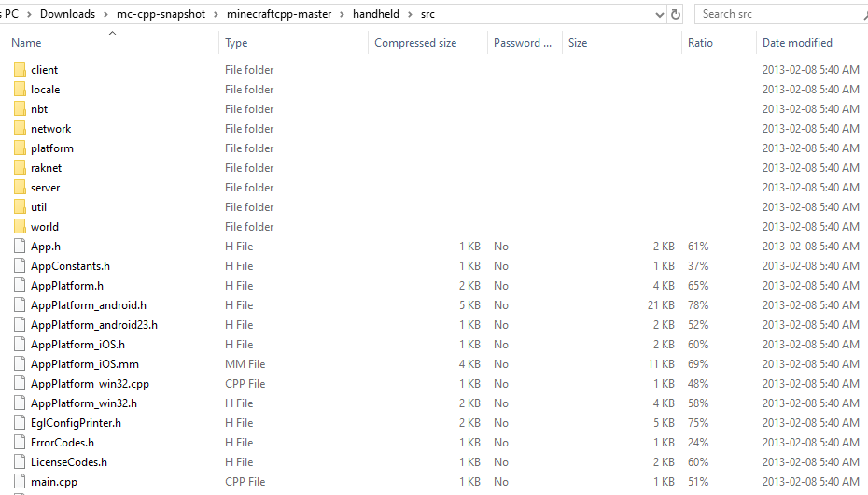Select the file name App.h

click(x=46, y=247)
